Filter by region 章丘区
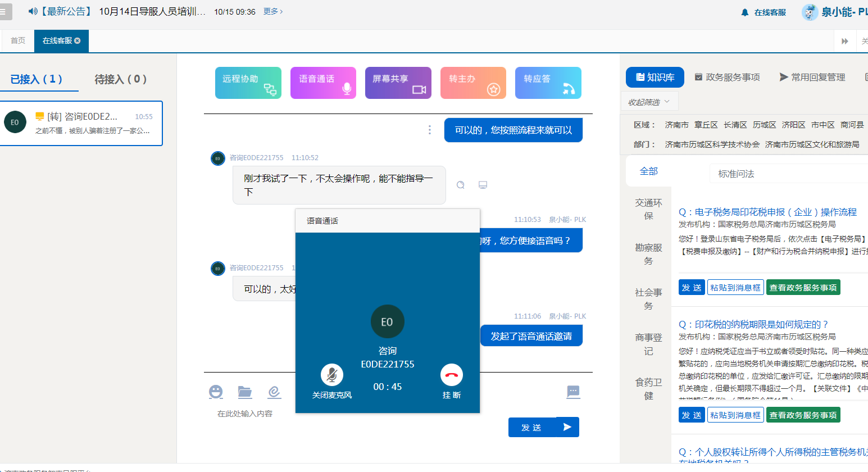Screen dimensions: 868x472 coord(706,125)
